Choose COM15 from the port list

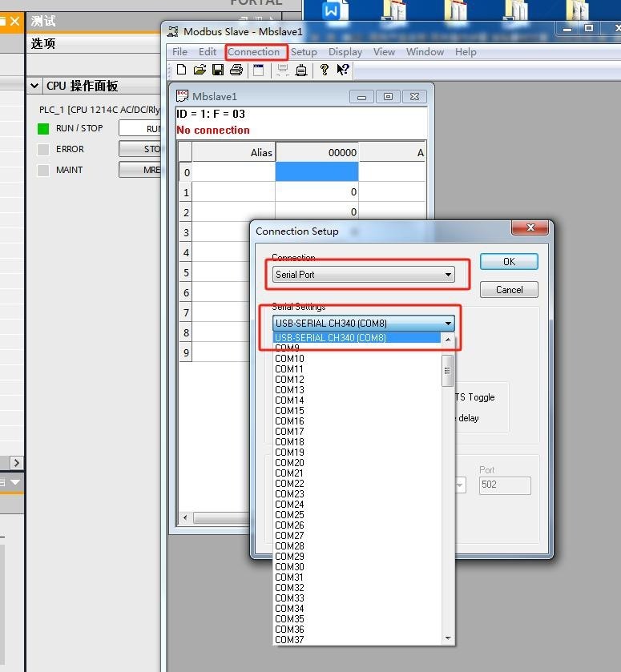357,411
